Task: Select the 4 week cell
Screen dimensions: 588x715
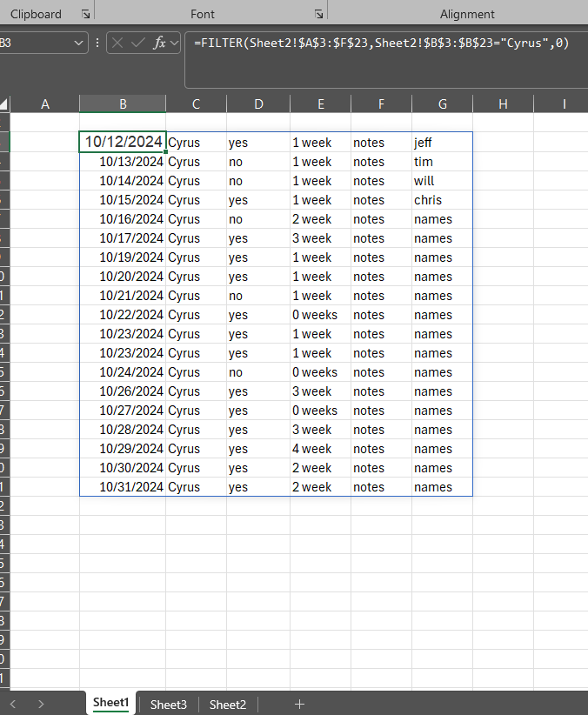Action: click(x=320, y=449)
